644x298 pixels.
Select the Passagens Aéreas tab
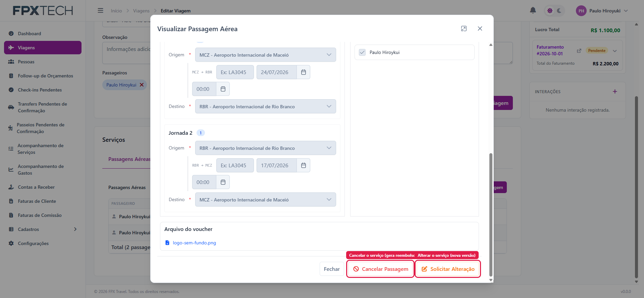(129, 159)
